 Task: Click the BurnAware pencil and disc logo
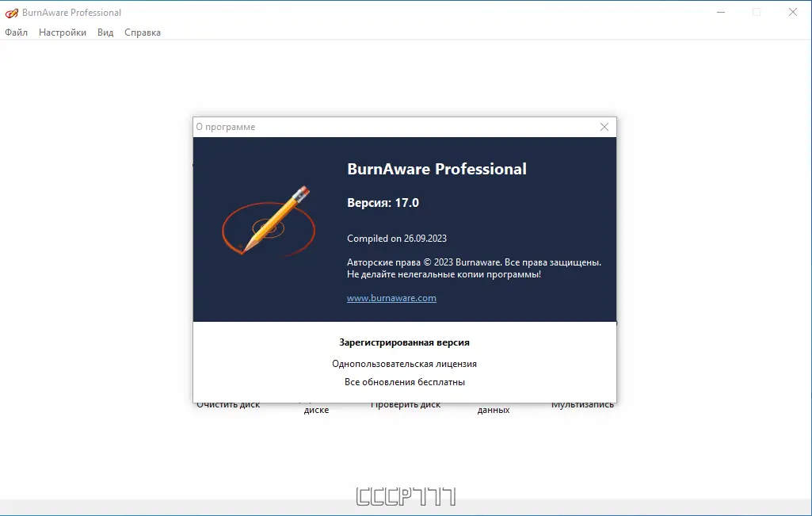click(x=269, y=220)
